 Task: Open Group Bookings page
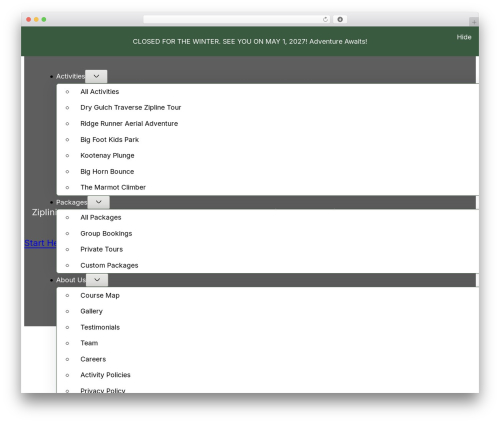pyautogui.click(x=106, y=233)
